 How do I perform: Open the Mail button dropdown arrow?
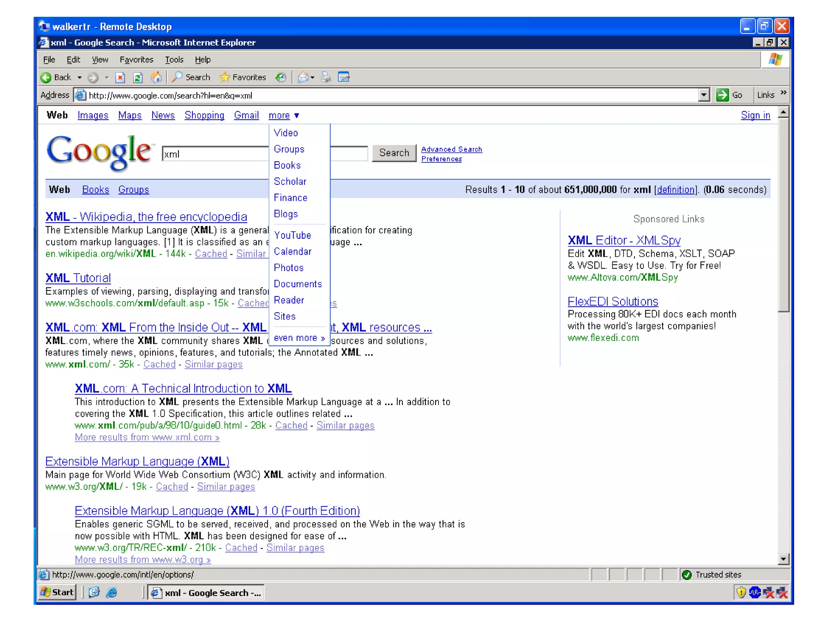click(x=313, y=78)
